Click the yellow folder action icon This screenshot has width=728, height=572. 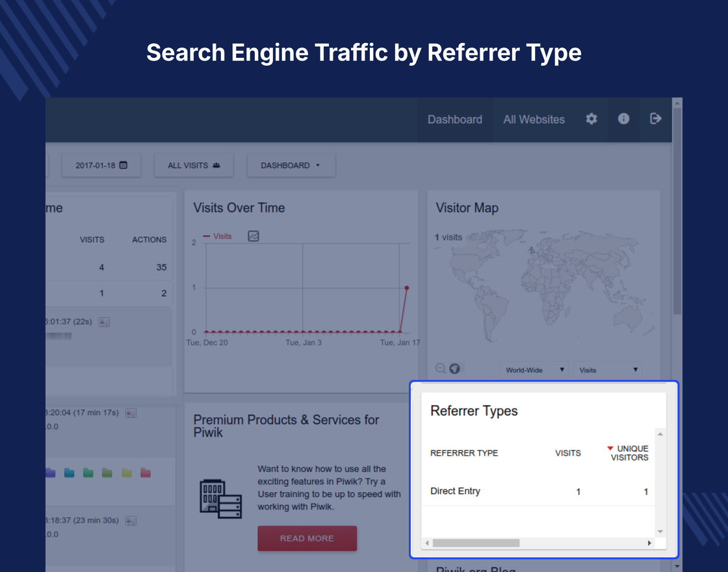(126, 473)
